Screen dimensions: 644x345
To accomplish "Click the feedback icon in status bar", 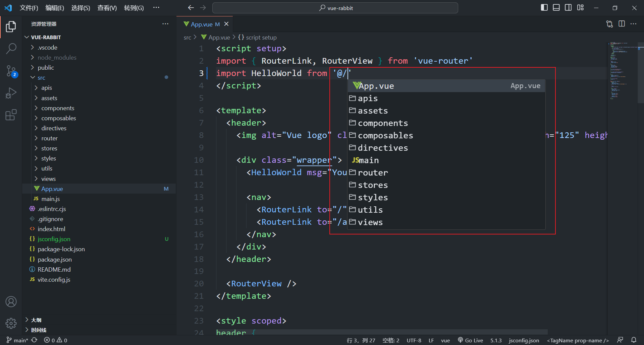I will click(x=620, y=340).
